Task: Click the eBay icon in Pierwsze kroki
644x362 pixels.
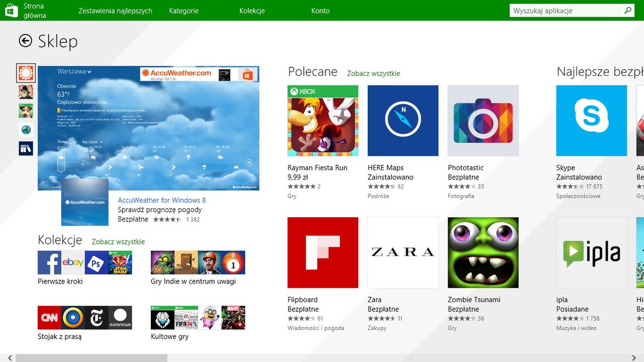Action: click(x=73, y=262)
